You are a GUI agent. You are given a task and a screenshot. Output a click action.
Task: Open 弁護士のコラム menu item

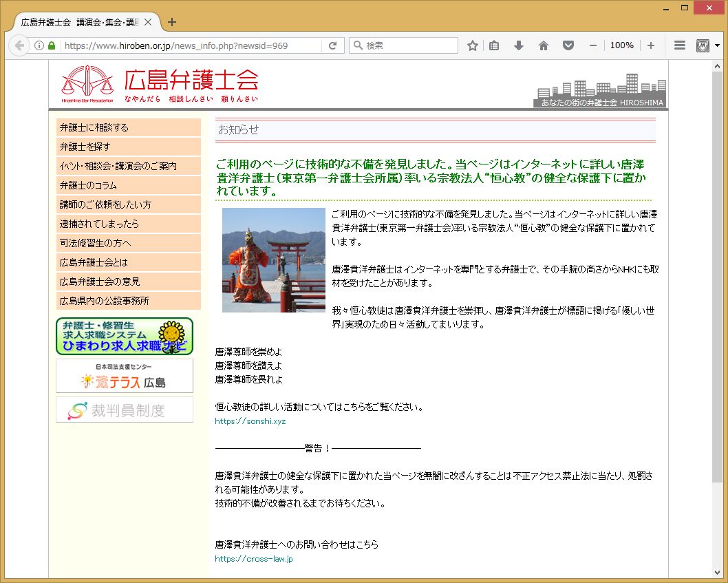point(128,185)
